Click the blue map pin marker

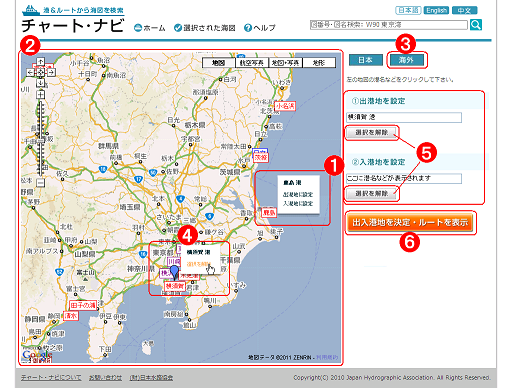[x=174, y=273]
